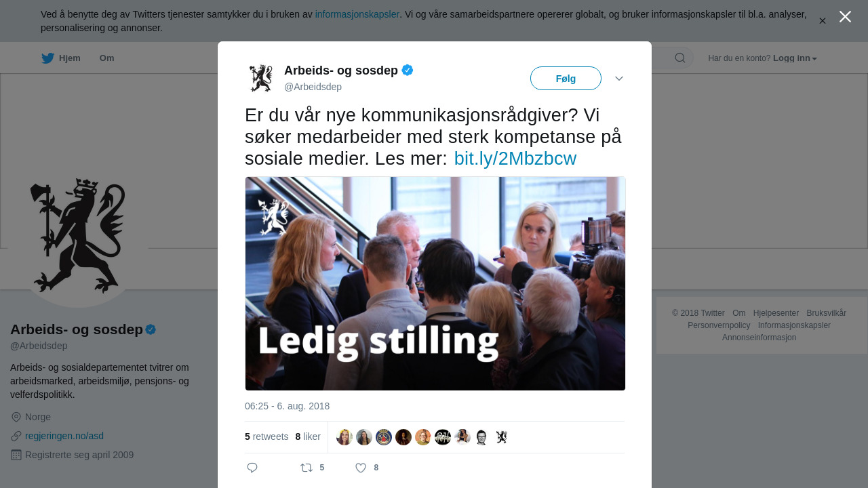Retweet the tweet via retweet icon
The image size is (868, 488).
307,468
